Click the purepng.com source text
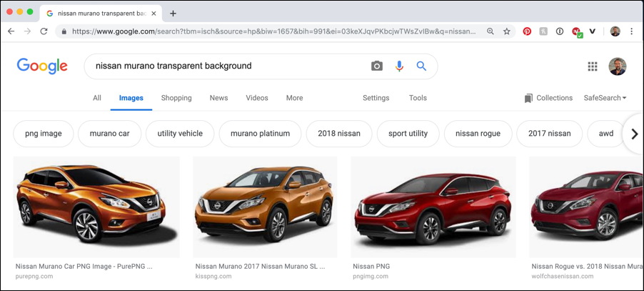 [x=34, y=276]
